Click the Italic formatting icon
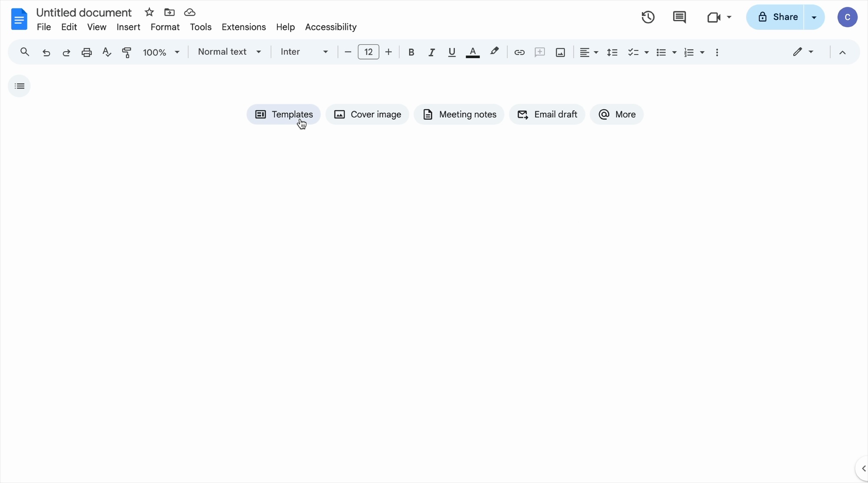This screenshot has width=868, height=483. click(431, 52)
